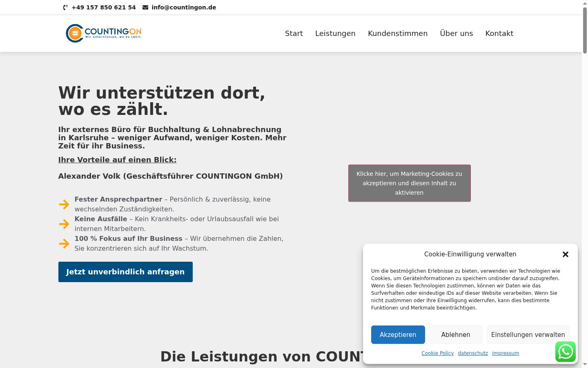Select Kontakt in the navigation
This screenshot has width=588, height=368.
499,34
